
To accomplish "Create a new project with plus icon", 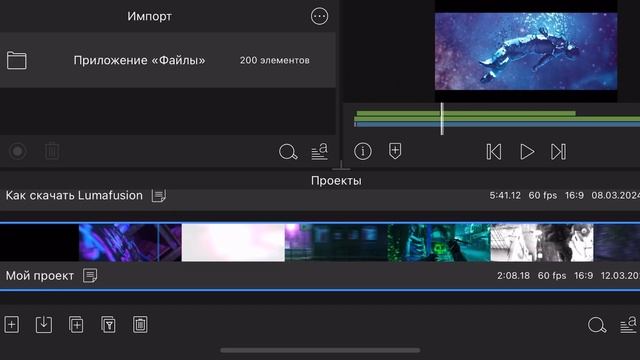I will 11,325.
